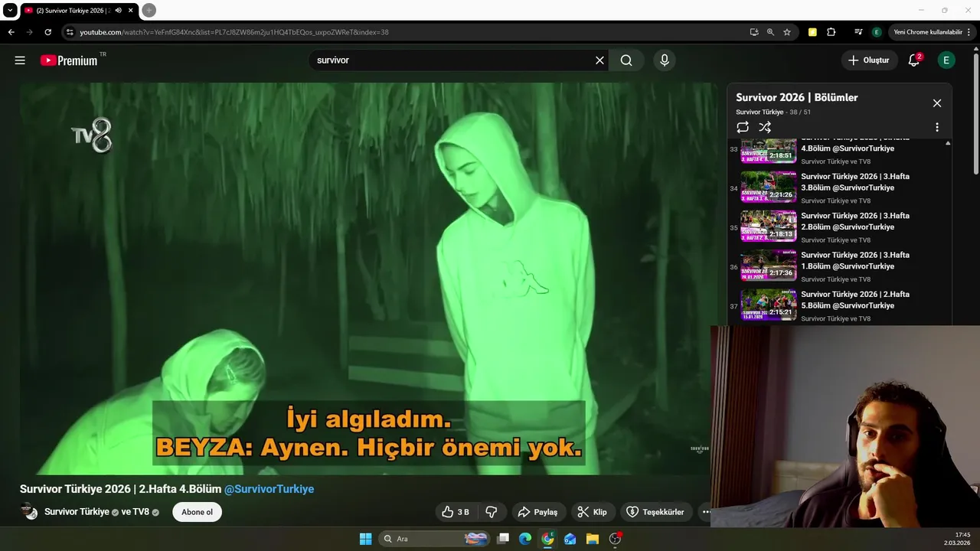Open Survivor Türkiye channel name link

pyautogui.click(x=77, y=512)
